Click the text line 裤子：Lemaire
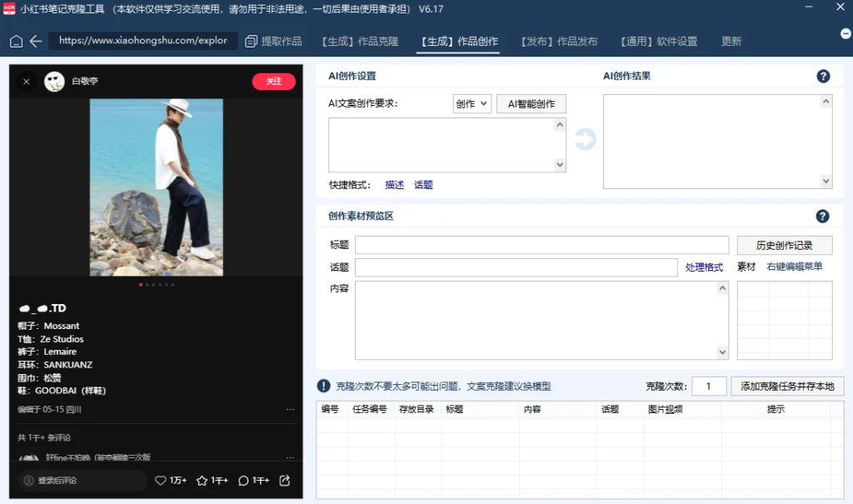 pyautogui.click(x=47, y=352)
